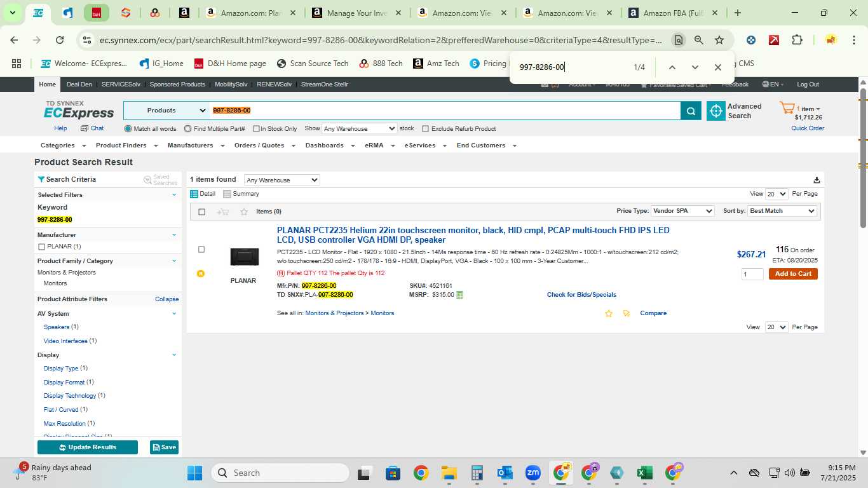Open the Windows Start menu
The height and width of the screenshot is (488, 868).
pyautogui.click(x=194, y=473)
